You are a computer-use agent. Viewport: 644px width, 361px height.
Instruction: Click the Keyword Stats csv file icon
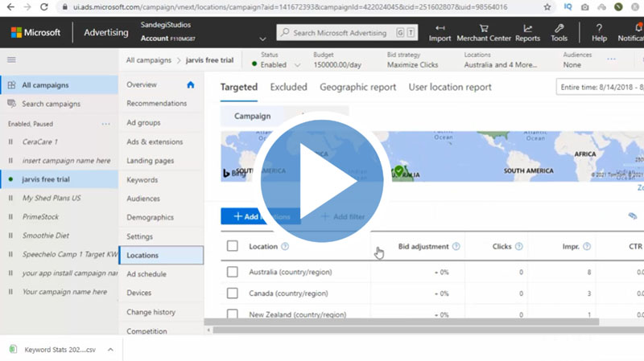(13, 349)
